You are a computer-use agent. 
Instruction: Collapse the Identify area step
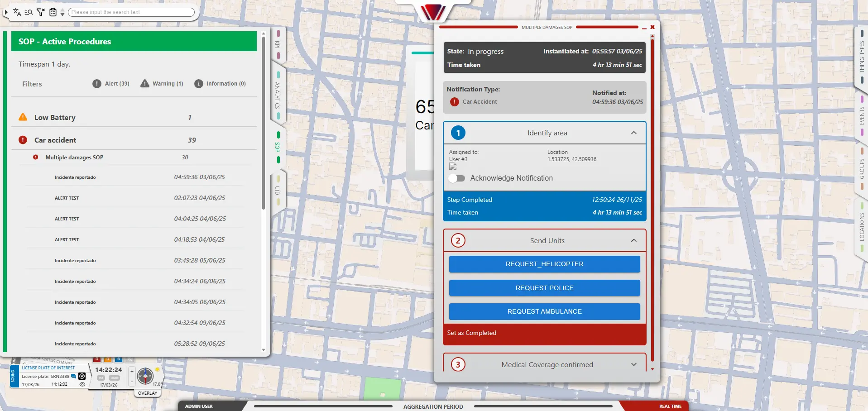click(x=633, y=133)
